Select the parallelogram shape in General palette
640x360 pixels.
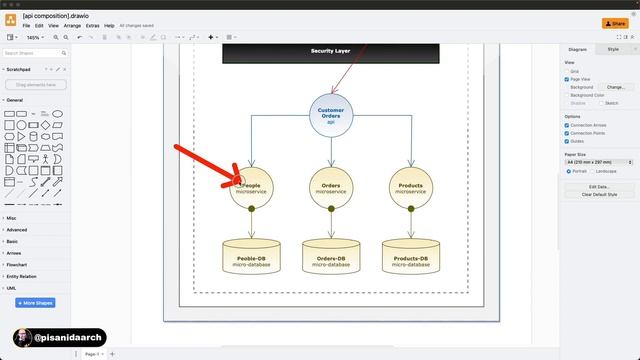pyautogui.click(x=58, y=125)
